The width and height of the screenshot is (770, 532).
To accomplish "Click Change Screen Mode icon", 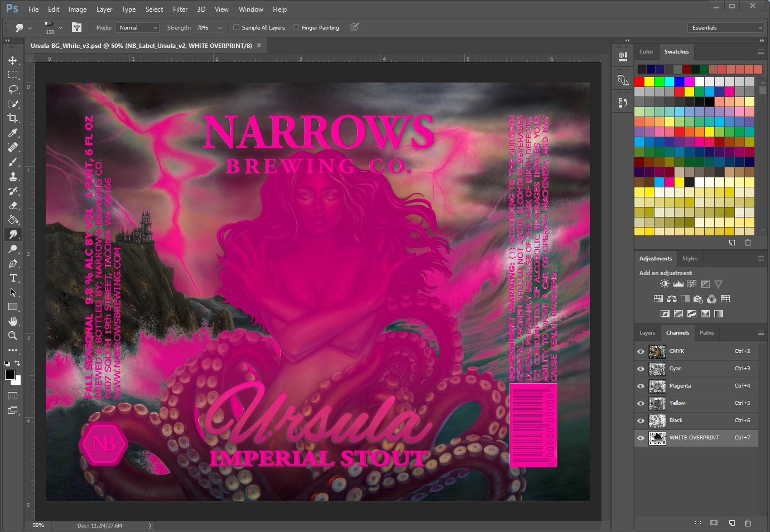I will coord(13,410).
